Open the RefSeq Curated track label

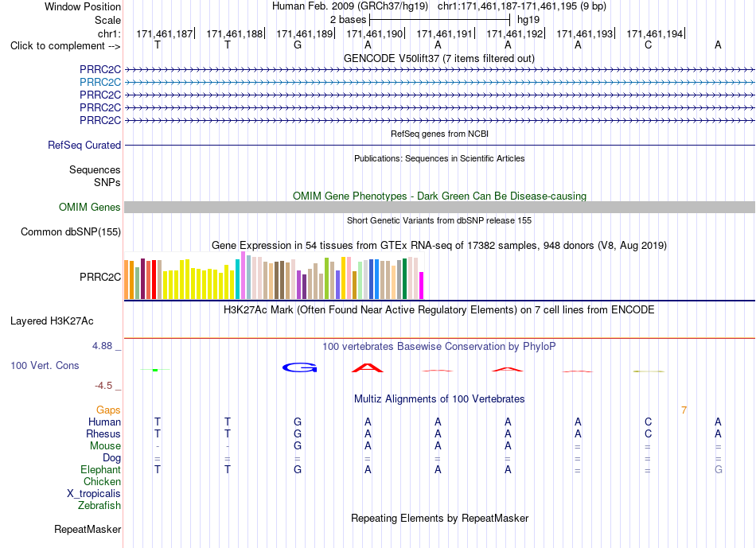coord(84,145)
